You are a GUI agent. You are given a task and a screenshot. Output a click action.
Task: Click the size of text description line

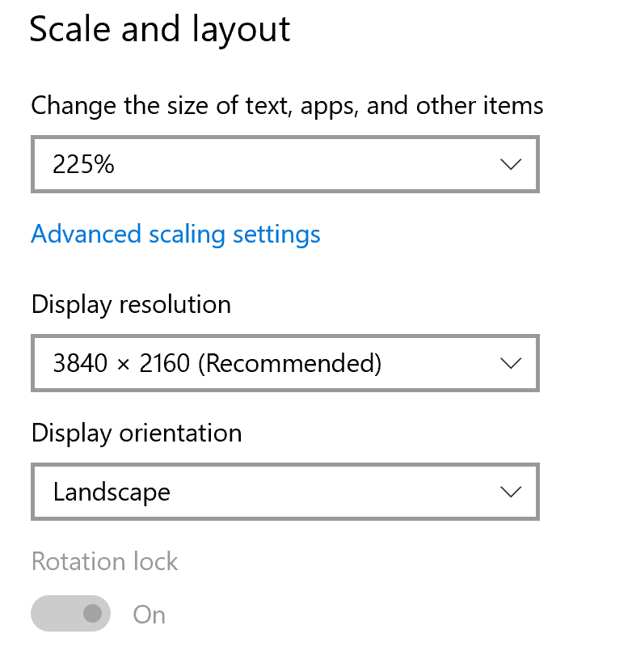click(287, 105)
